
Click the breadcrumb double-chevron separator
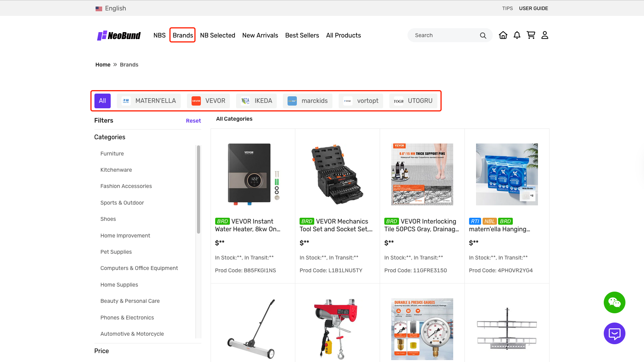[x=115, y=65]
